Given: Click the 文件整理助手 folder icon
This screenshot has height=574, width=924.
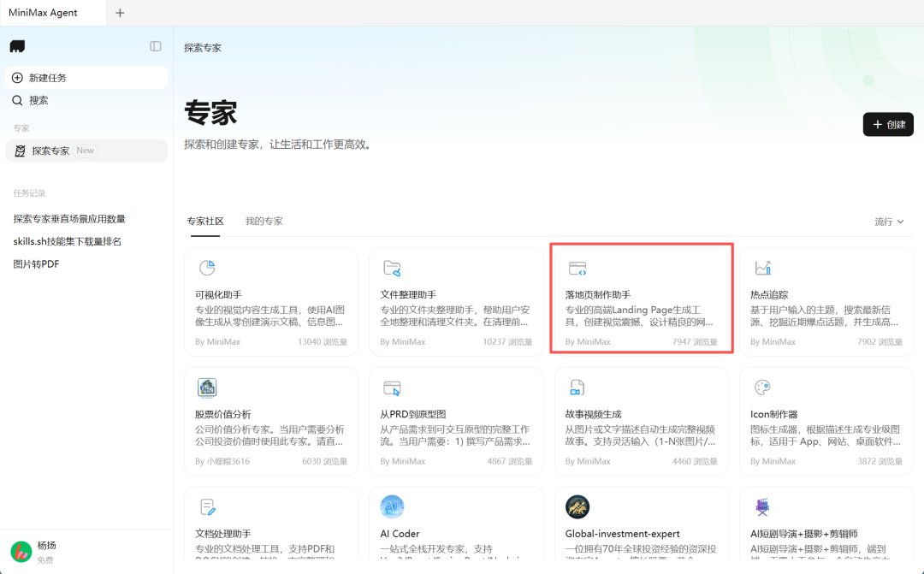Looking at the screenshot, I should 392,267.
